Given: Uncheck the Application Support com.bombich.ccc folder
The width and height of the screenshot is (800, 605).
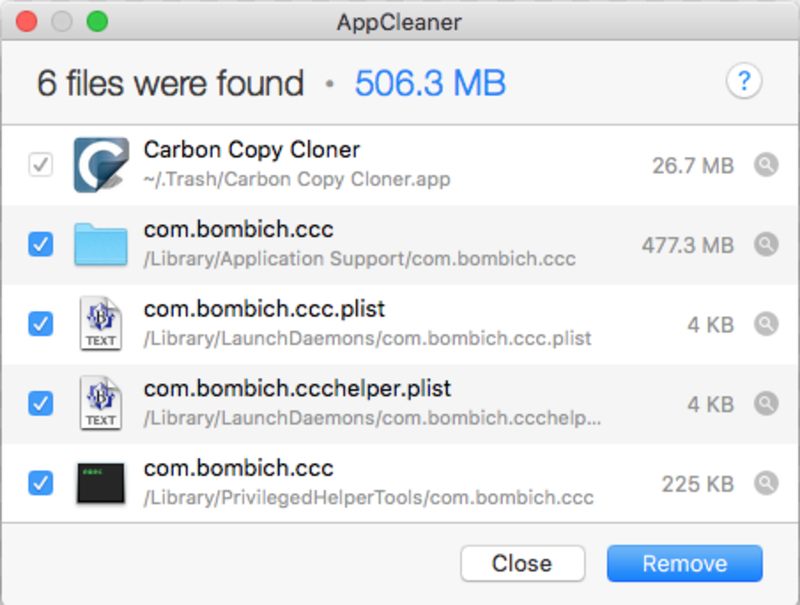Looking at the screenshot, I should (x=41, y=244).
